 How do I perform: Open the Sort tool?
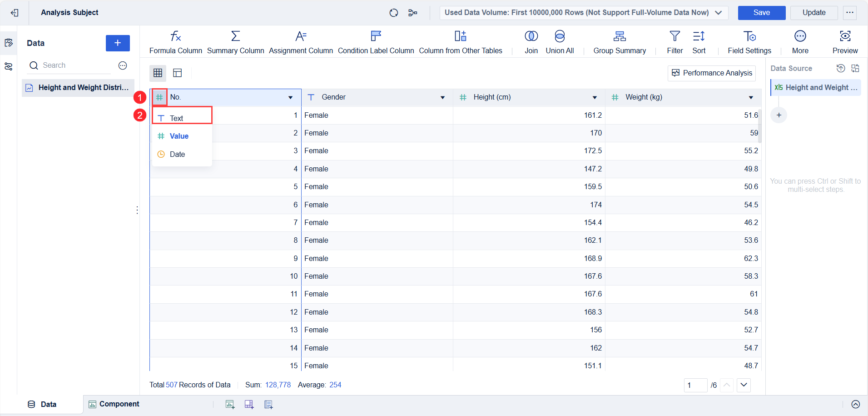(699, 42)
